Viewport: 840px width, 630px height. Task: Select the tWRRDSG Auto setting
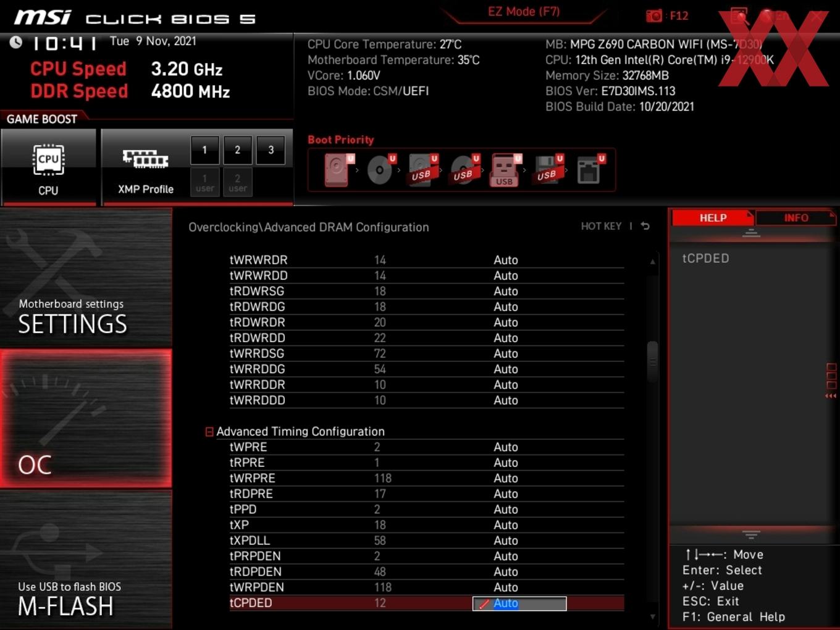point(506,353)
